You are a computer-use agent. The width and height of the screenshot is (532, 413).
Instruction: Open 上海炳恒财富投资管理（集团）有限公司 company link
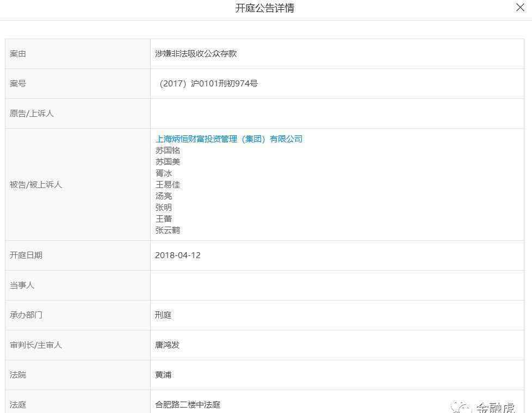click(x=228, y=139)
